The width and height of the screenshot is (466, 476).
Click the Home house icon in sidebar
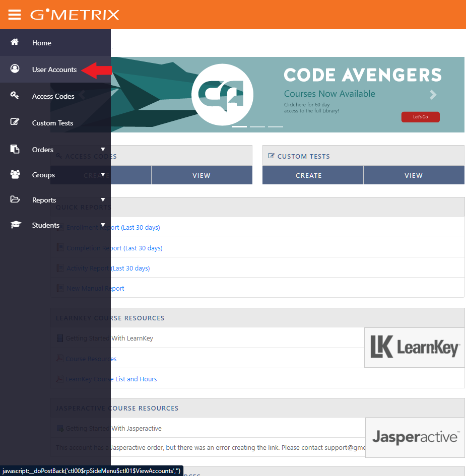pos(15,42)
